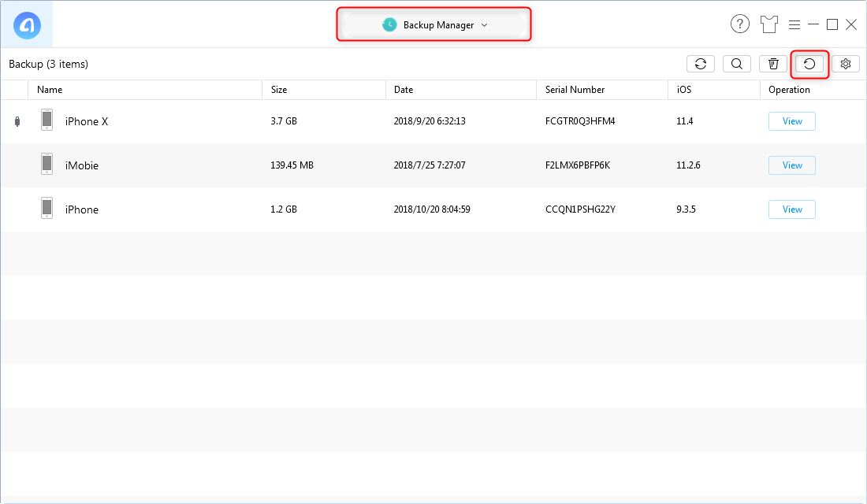Click serial number FCGTR0Q3HFM4

pyautogui.click(x=580, y=121)
